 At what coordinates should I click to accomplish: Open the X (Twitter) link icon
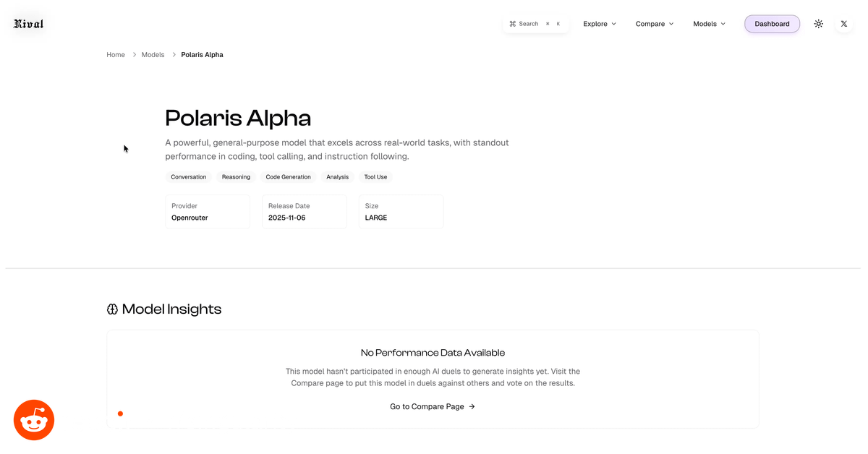tap(843, 24)
